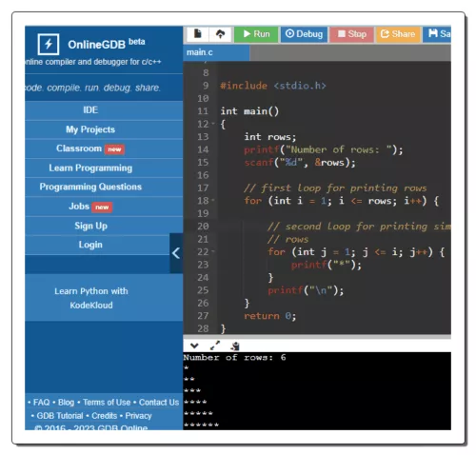Stop the running program

352,34
